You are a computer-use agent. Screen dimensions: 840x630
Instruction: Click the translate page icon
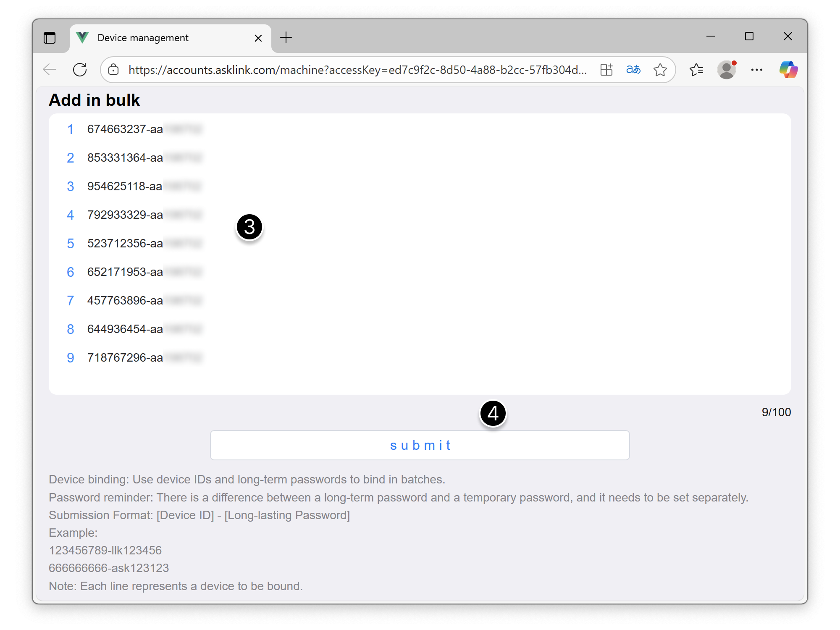pyautogui.click(x=633, y=70)
